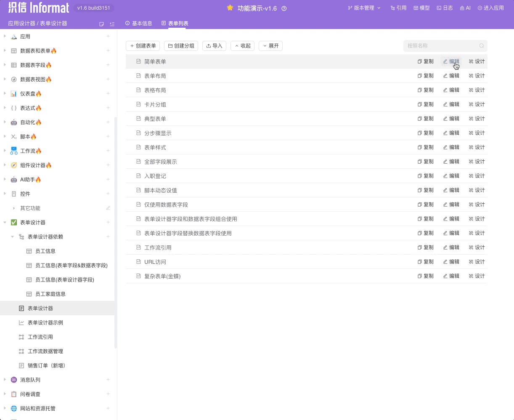
Task: Expand the 数据表和表单 tree node
Action: tap(5, 51)
